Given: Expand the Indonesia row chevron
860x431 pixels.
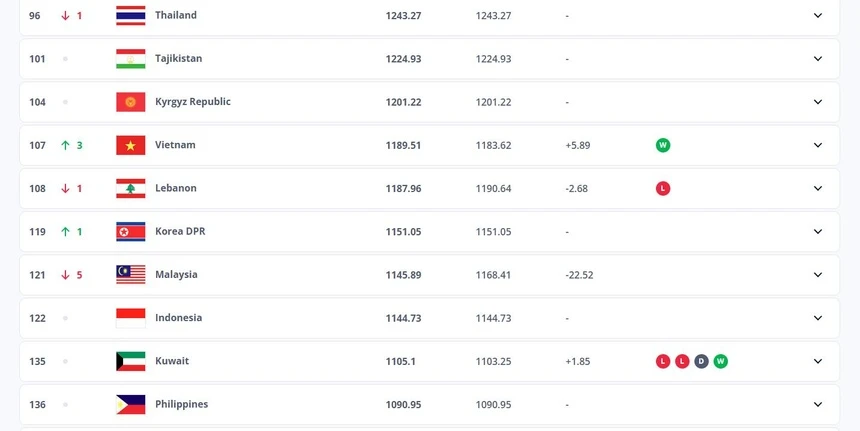Looking at the screenshot, I should pyautogui.click(x=817, y=318).
